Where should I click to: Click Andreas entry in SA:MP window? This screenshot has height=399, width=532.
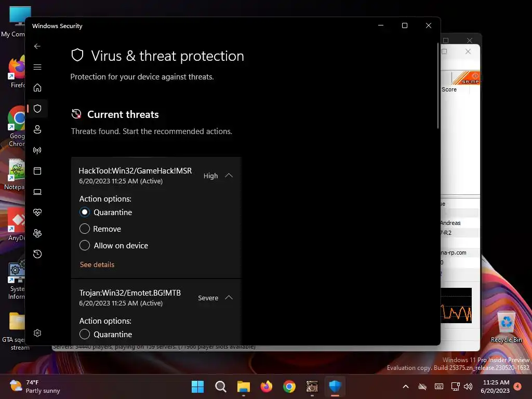[450, 223]
